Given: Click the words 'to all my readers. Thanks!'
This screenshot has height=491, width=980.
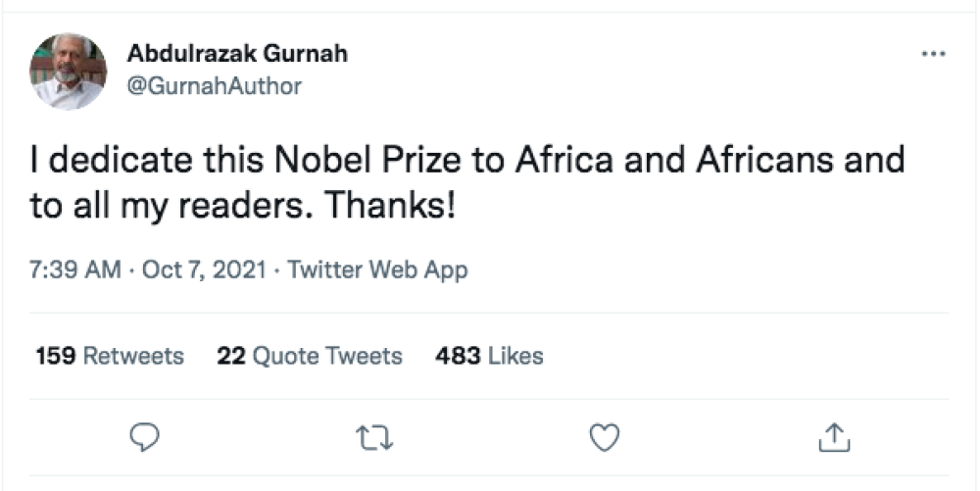Looking at the screenshot, I should coord(243,208).
